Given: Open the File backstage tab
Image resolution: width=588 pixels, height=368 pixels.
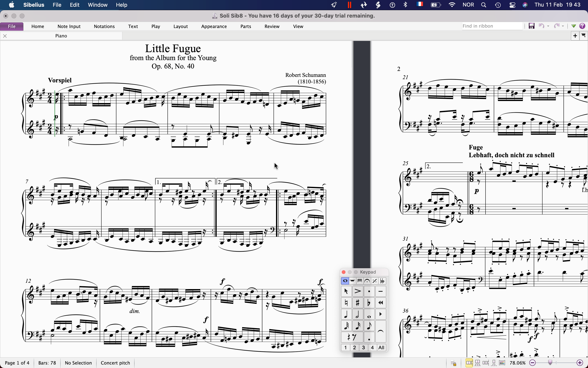Looking at the screenshot, I should point(12,26).
